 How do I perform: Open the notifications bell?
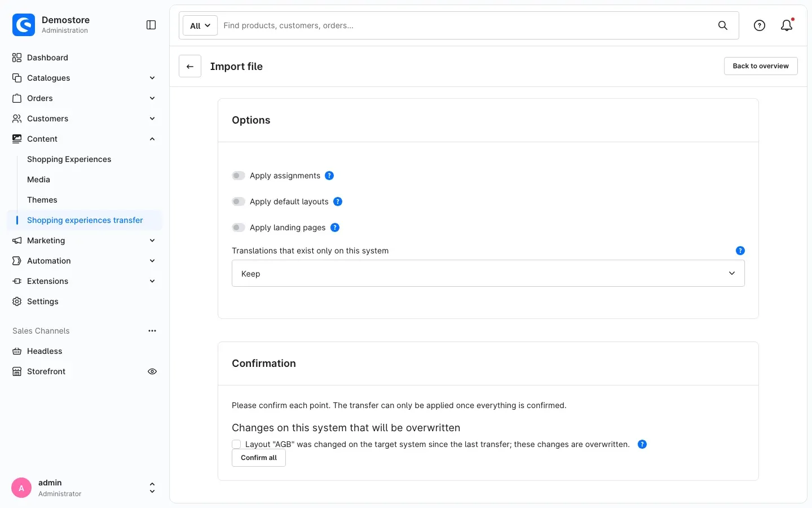[787, 25]
